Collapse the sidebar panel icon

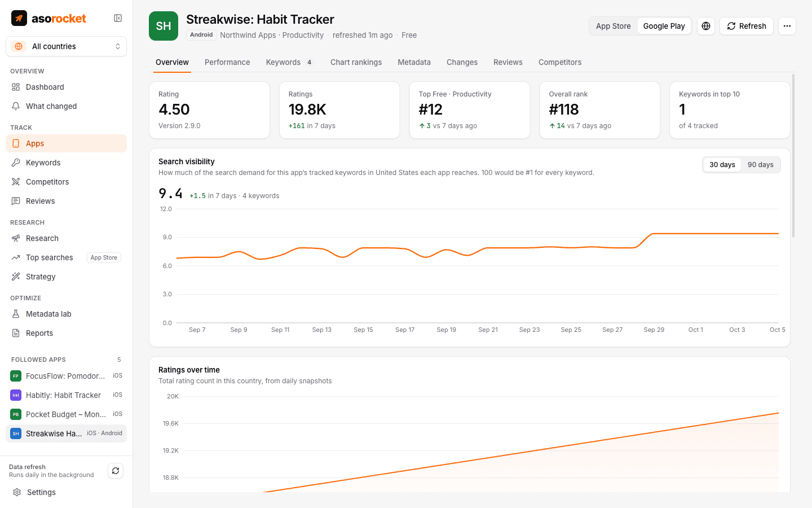118,18
